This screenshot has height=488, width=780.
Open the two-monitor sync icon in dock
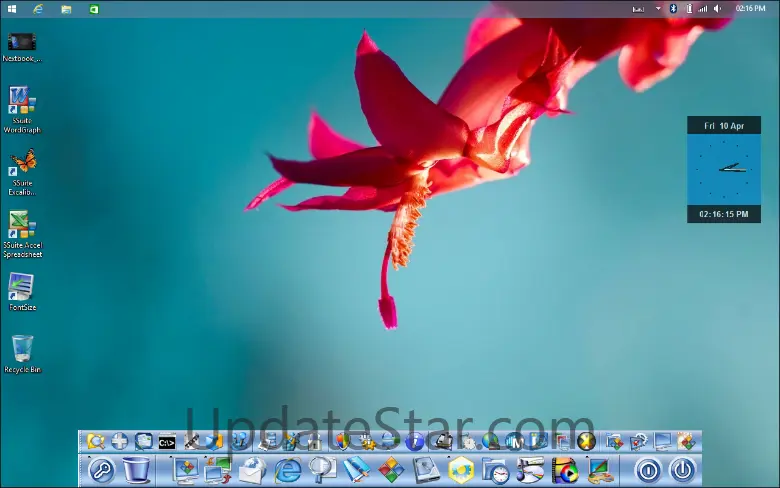tap(217, 471)
